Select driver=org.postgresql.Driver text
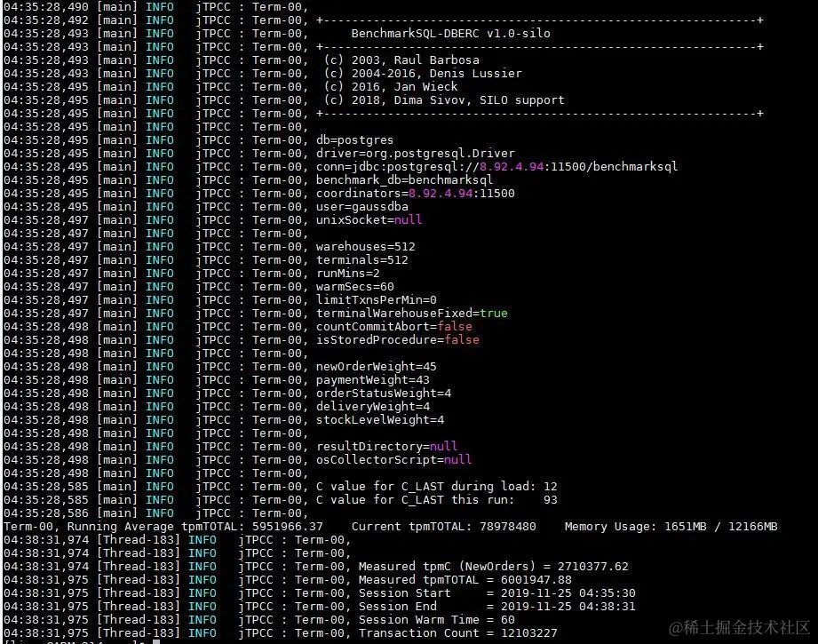This screenshot has height=644, width=818. (416, 154)
